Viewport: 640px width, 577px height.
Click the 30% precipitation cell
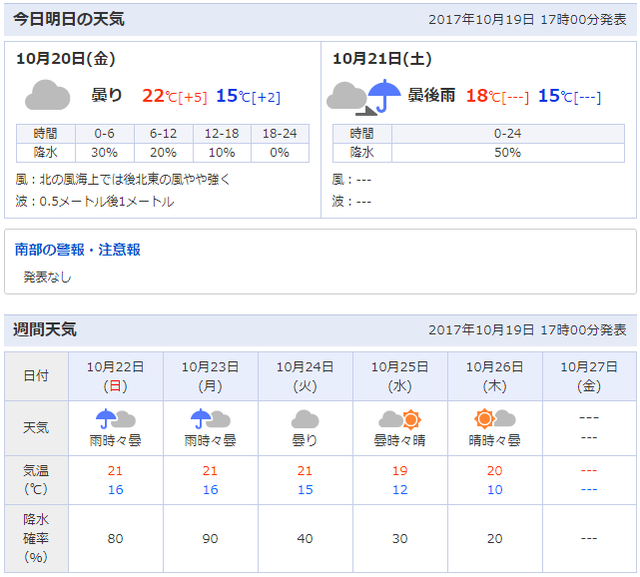[x=104, y=153]
